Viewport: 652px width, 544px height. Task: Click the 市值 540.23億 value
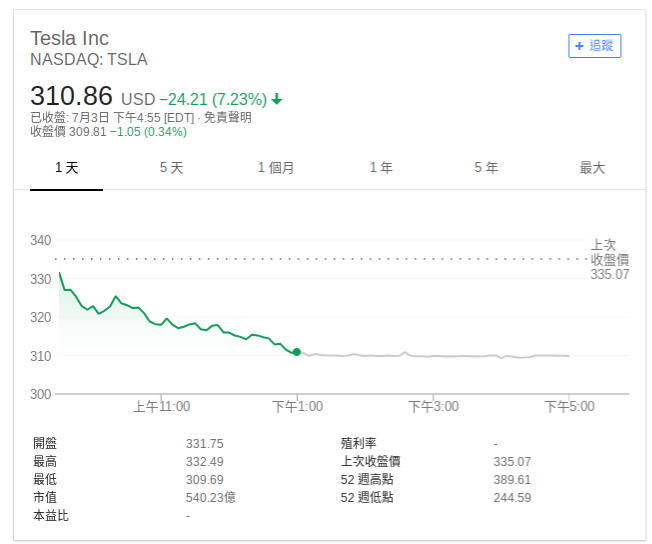pos(210,497)
